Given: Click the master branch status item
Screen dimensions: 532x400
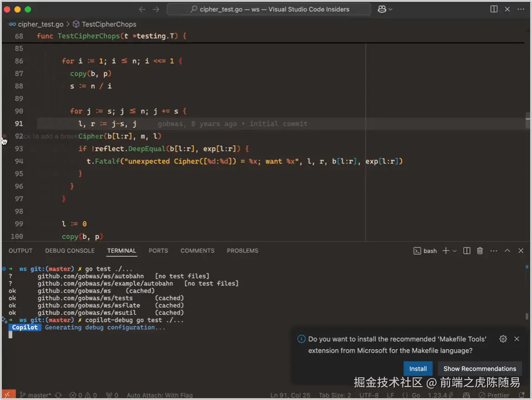Looking at the screenshot, I should pos(35,395).
